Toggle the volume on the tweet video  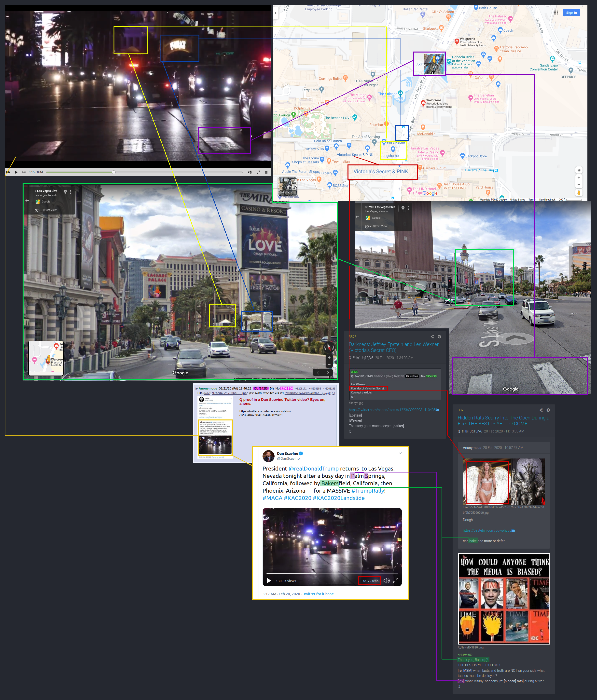(x=386, y=581)
